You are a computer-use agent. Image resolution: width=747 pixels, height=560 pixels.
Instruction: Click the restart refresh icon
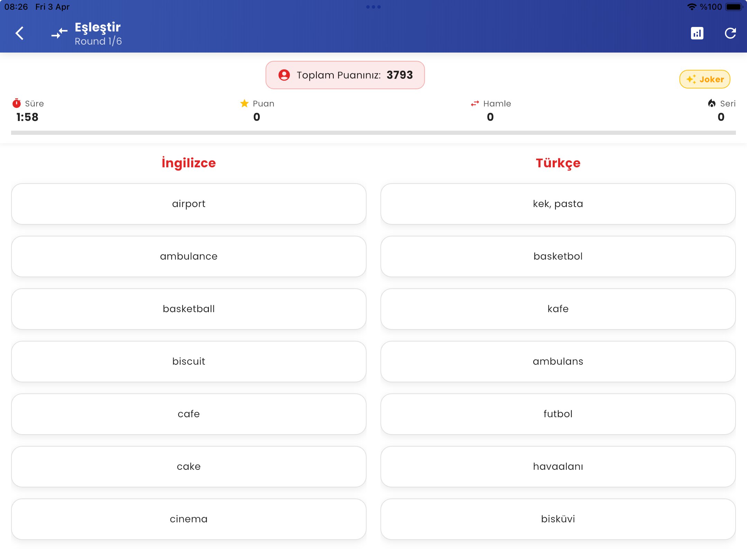click(x=730, y=34)
